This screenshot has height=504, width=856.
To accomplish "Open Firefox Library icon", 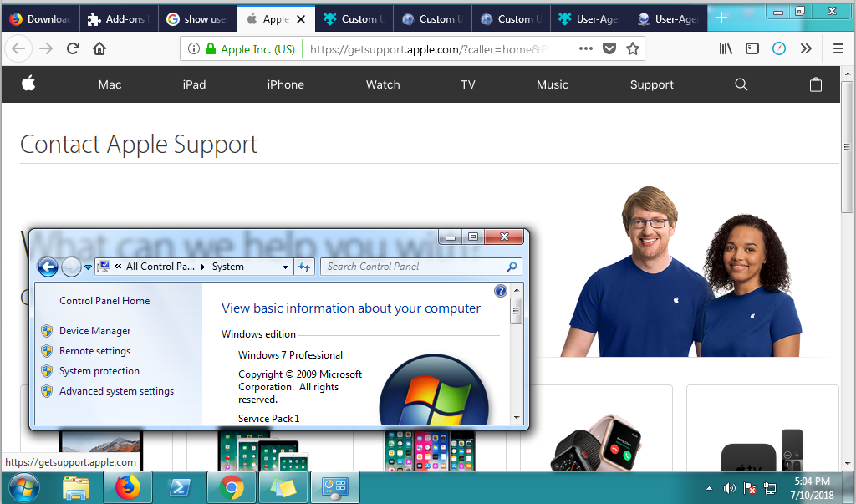I will tap(726, 48).
